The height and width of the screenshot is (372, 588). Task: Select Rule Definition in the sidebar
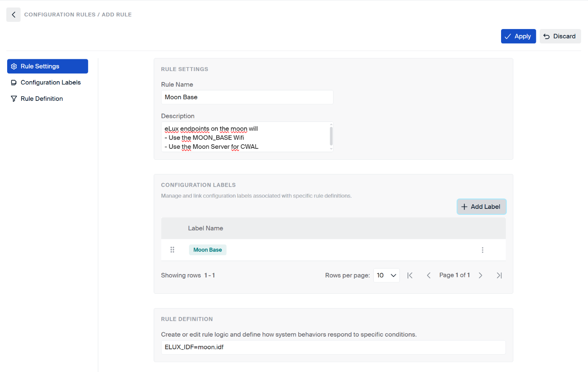pyautogui.click(x=42, y=99)
